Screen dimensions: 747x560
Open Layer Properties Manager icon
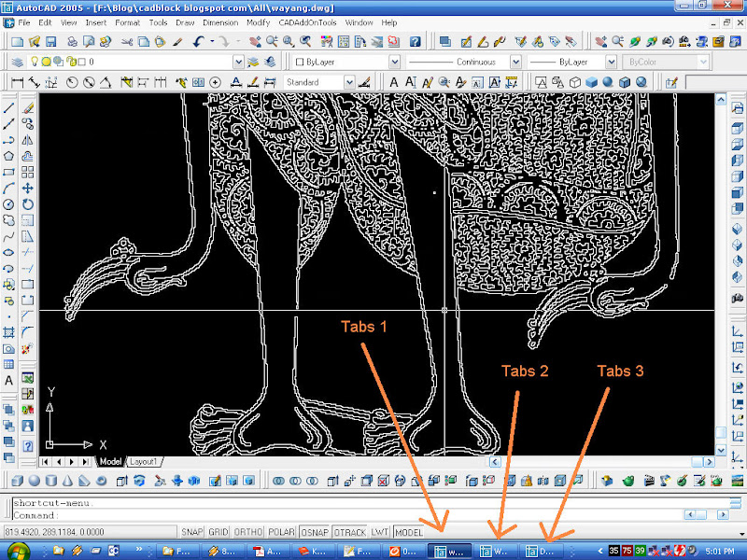point(17,62)
